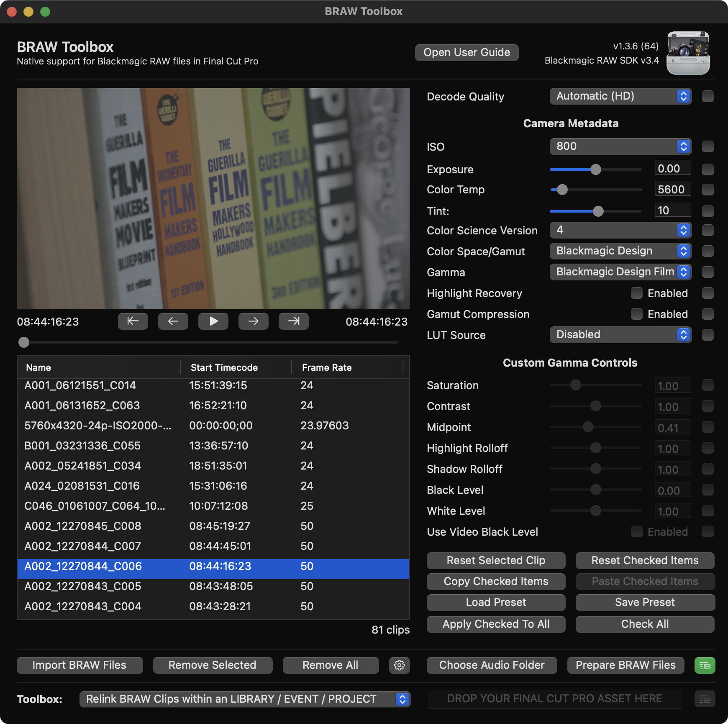Step forward one frame with right arrow
The image size is (728, 724).
(x=253, y=321)
